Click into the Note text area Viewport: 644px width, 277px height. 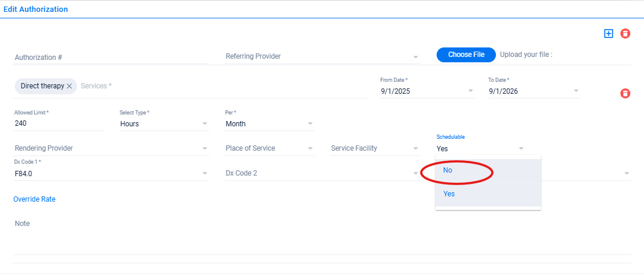coord(320,237)
